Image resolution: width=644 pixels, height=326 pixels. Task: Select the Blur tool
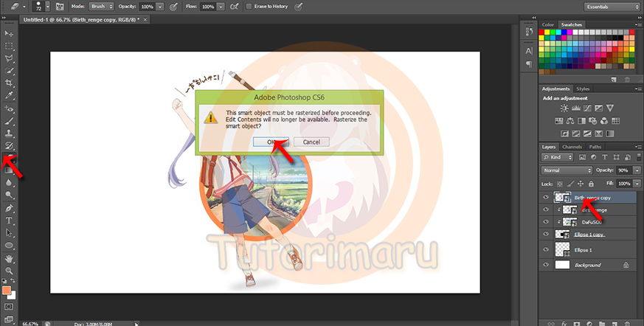[9, 183]
